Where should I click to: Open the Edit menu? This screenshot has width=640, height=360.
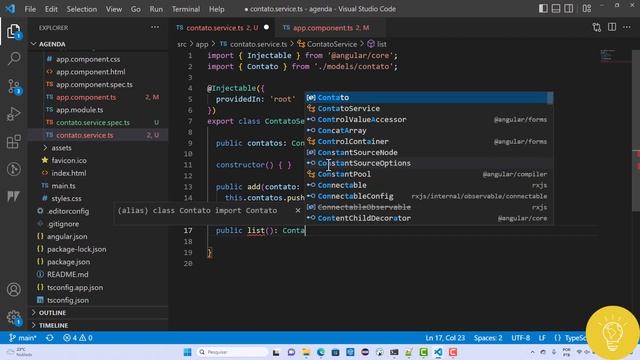click(x=51, y=9)
